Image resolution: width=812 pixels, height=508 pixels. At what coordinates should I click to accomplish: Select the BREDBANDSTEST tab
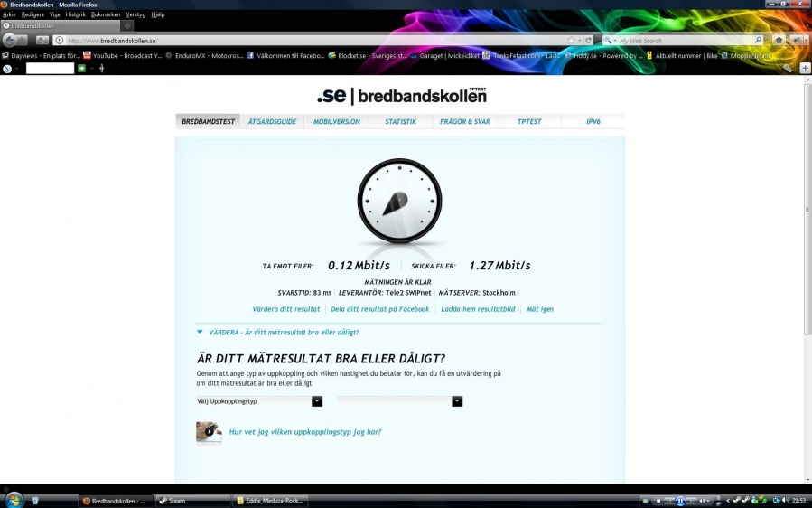208,121
